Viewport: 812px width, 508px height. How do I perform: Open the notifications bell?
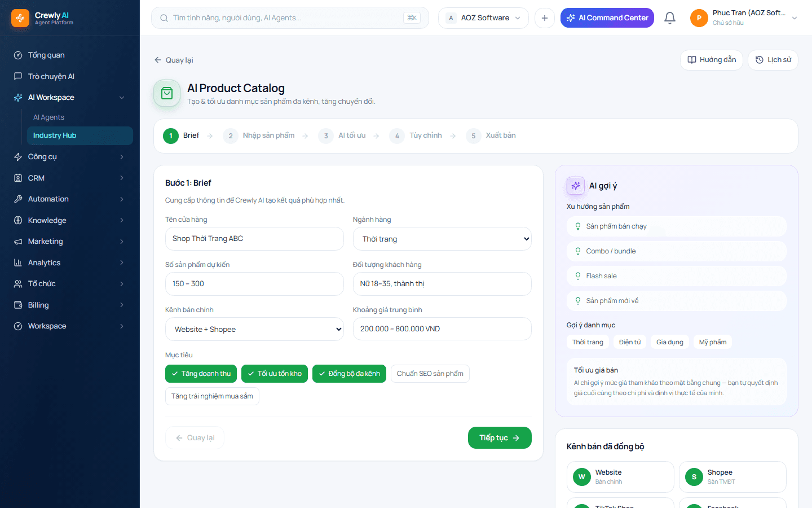670,18
